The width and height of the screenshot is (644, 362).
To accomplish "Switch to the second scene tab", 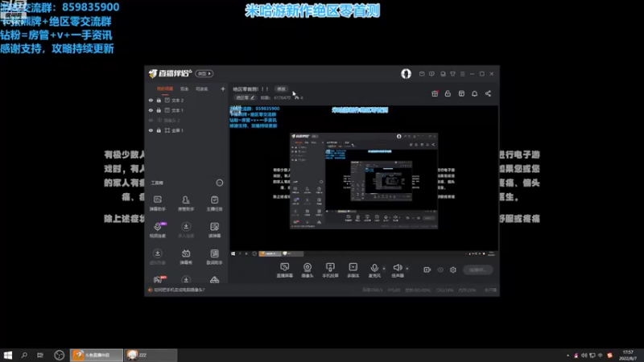I will pos(184,88).
